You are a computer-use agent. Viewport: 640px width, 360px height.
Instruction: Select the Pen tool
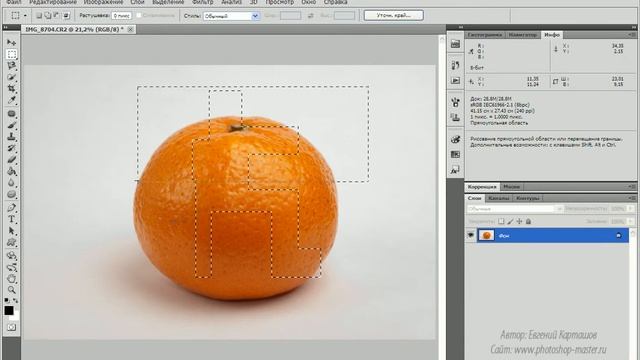click(11, 208)
